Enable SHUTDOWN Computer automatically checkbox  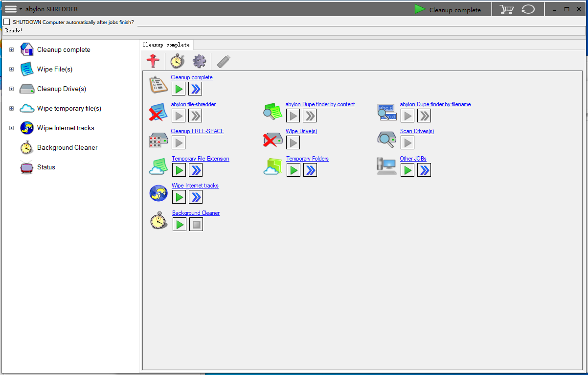pyautogui.click(x=7, y=22)
